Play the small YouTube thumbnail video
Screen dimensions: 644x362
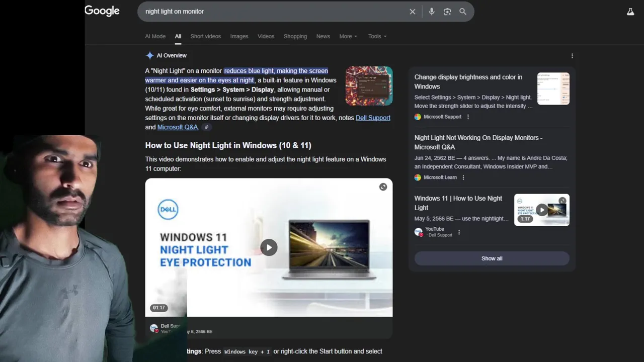[x=541, y=210]
